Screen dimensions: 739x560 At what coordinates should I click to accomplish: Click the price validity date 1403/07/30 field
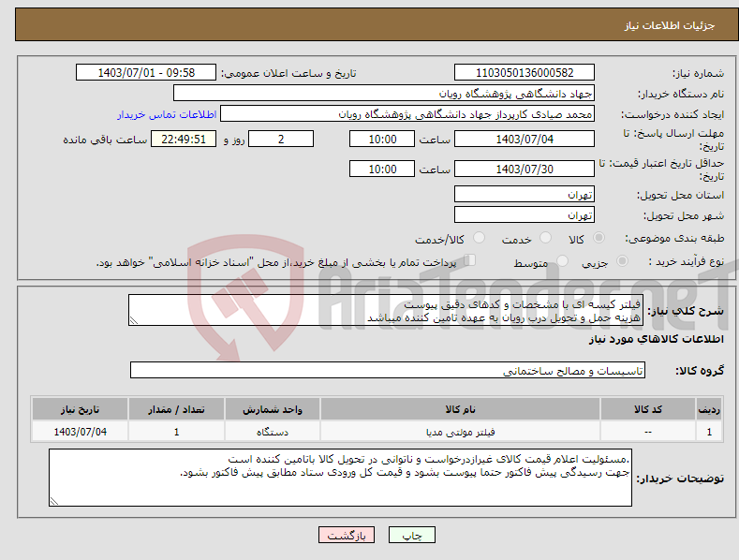click(525, 169)
